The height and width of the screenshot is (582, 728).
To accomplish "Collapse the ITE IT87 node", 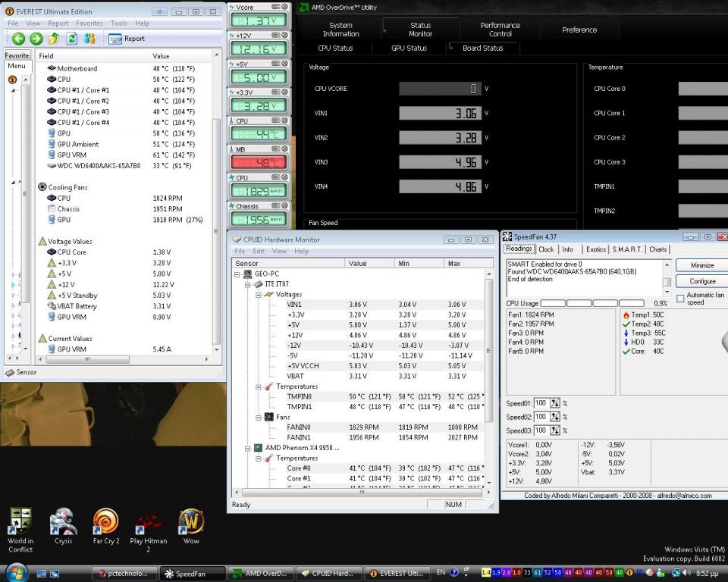I will 247,284.
